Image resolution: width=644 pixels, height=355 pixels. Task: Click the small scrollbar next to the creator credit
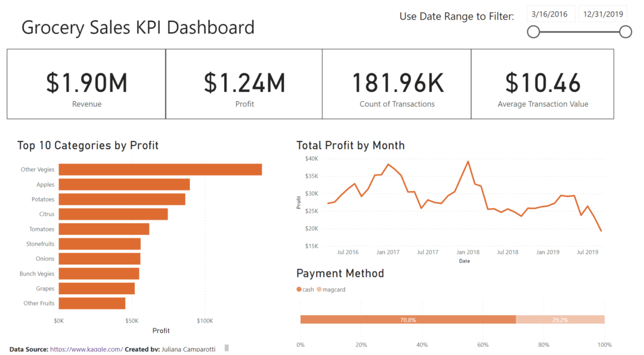225,347
